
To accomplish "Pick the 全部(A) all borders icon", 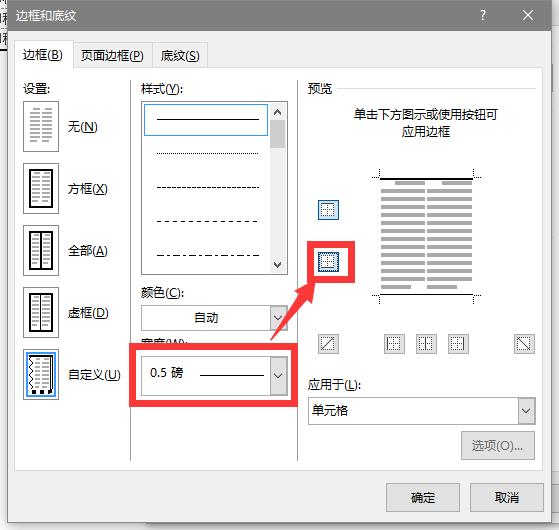I will 41,251.
